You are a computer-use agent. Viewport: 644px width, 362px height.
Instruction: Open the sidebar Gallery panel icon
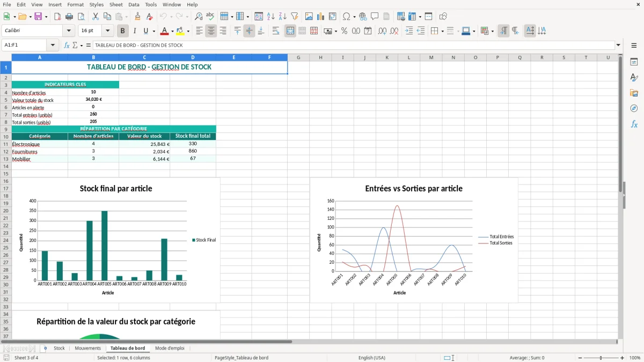634,93
